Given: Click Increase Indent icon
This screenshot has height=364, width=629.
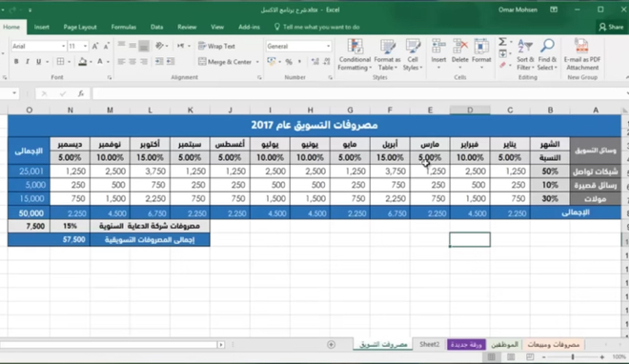Looking at the screenshot, I should point(171,62).
